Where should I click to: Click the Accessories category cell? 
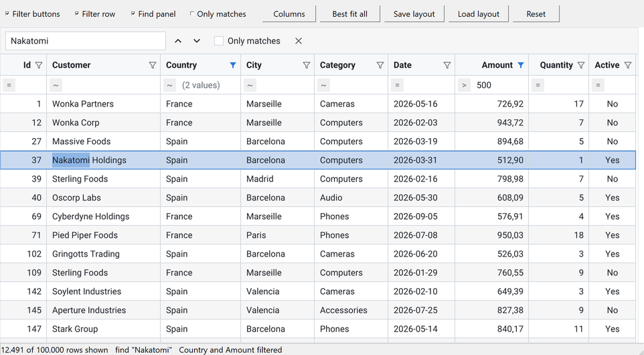[x=351, y=310]
